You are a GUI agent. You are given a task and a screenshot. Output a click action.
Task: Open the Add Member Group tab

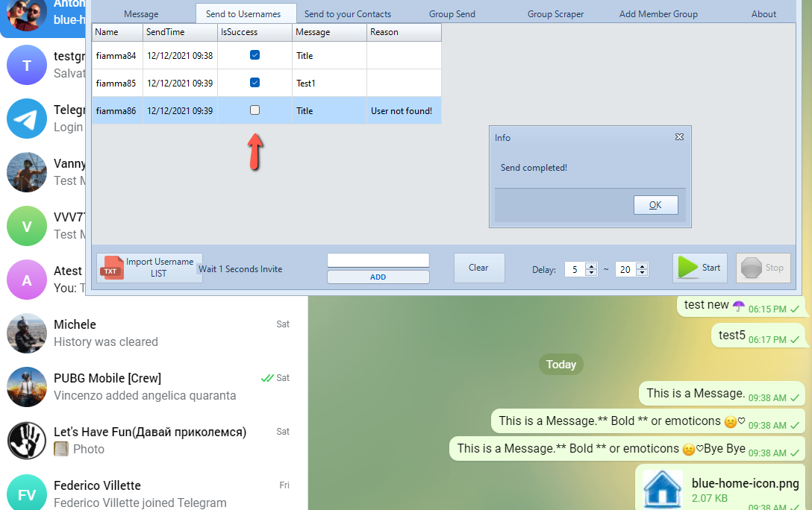point(658,14)
